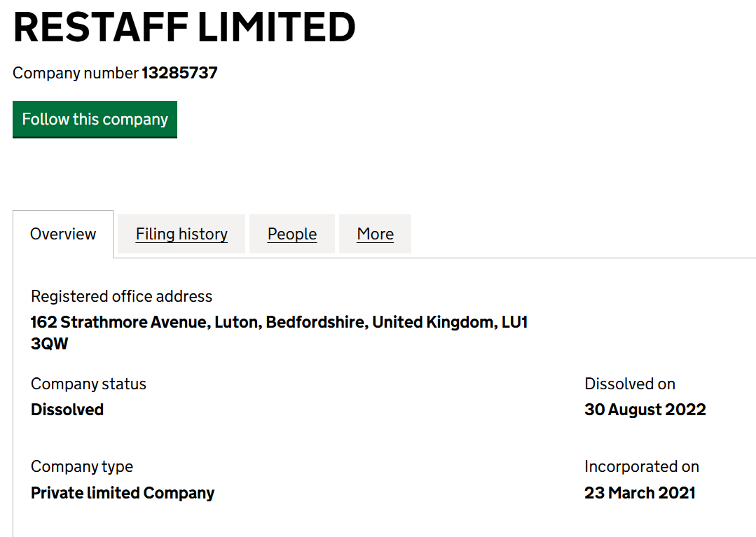Click the company number 13285737

pos(180,73)
